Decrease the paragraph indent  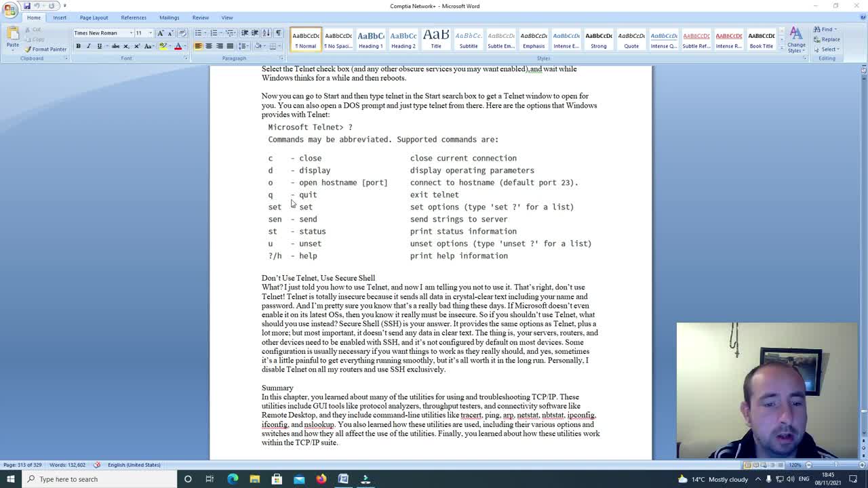245,33
